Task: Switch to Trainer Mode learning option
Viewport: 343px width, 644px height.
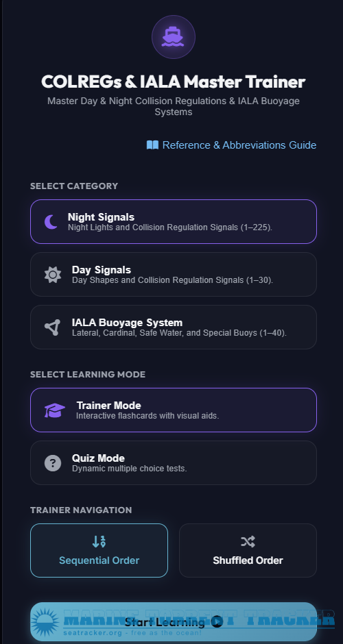Action: [174, 410]
